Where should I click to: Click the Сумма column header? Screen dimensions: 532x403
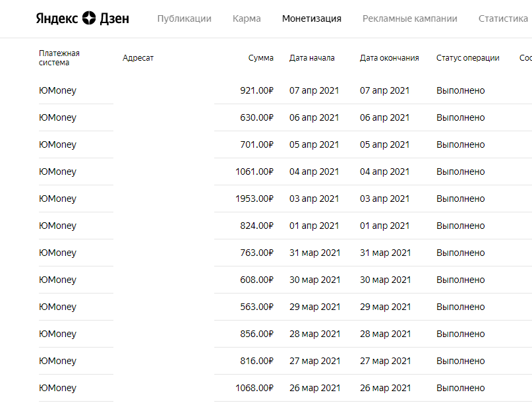pyautogui.click(x=261, y=58)
